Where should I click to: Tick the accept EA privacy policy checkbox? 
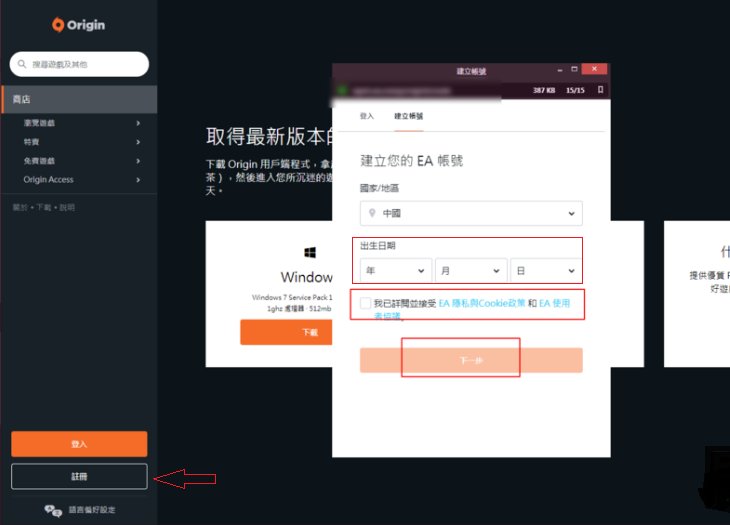365,303
